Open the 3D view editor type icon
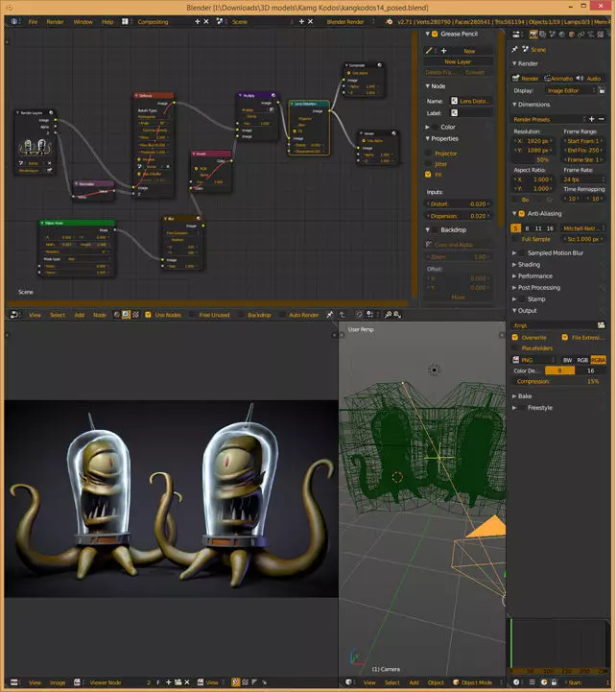Image resolution: width=616 pixels, height=692 pixels. (x=349, y=682)
